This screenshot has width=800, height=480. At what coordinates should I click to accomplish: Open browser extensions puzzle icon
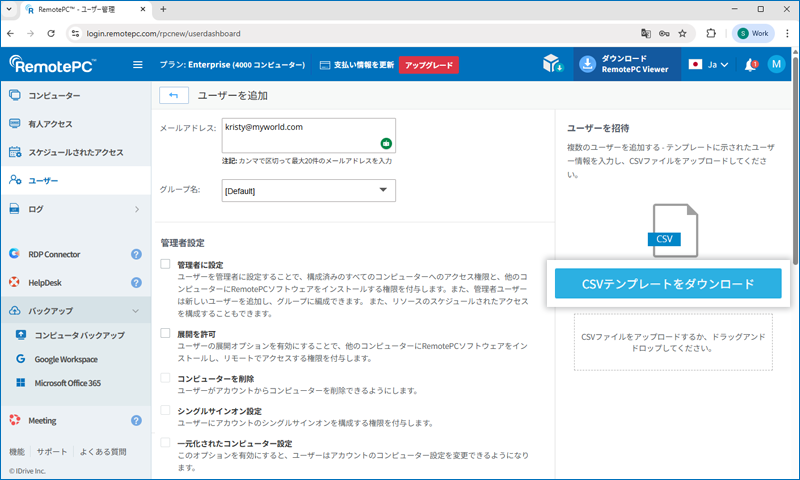(x=711, y=34)
